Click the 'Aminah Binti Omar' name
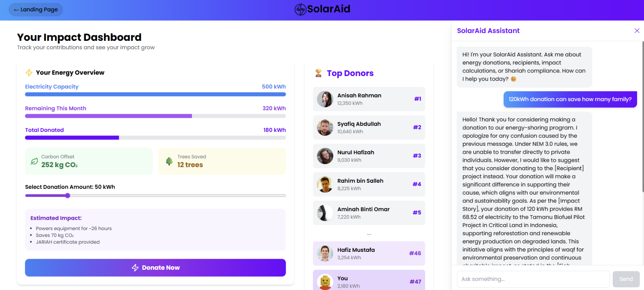 click(x=363, y=209)
